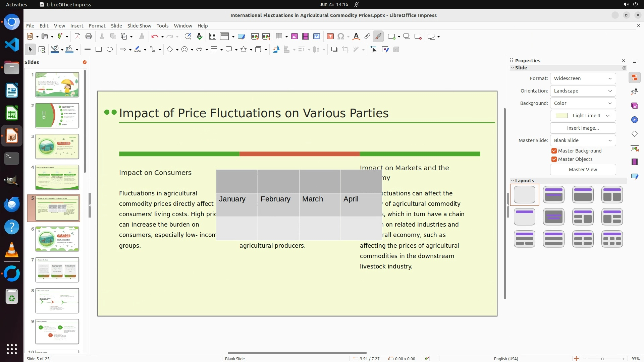This screenshot has width=644, height=362.
Task: Select the Rectangle drawing tool
Action: point(99,50)
